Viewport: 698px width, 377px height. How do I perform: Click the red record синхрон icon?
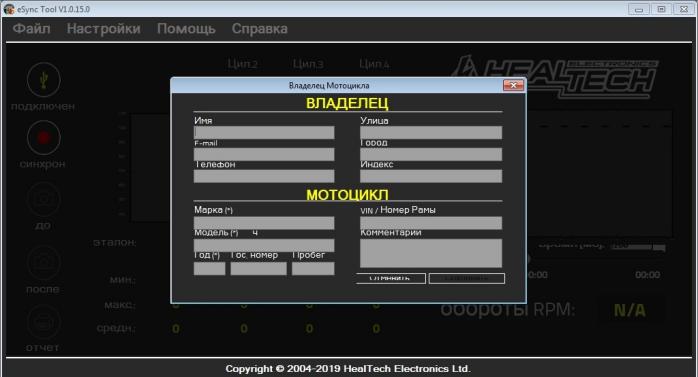[x=44, y=138]
